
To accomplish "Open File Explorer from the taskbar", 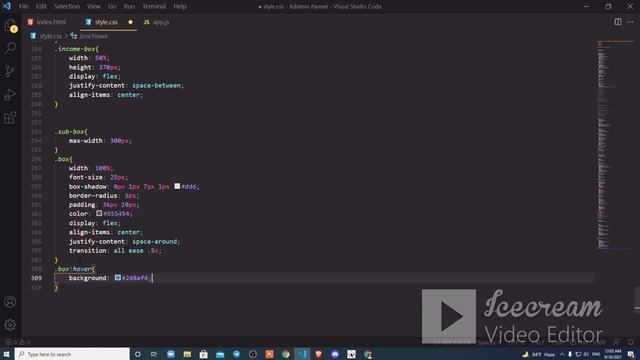I will pos(187,354).
